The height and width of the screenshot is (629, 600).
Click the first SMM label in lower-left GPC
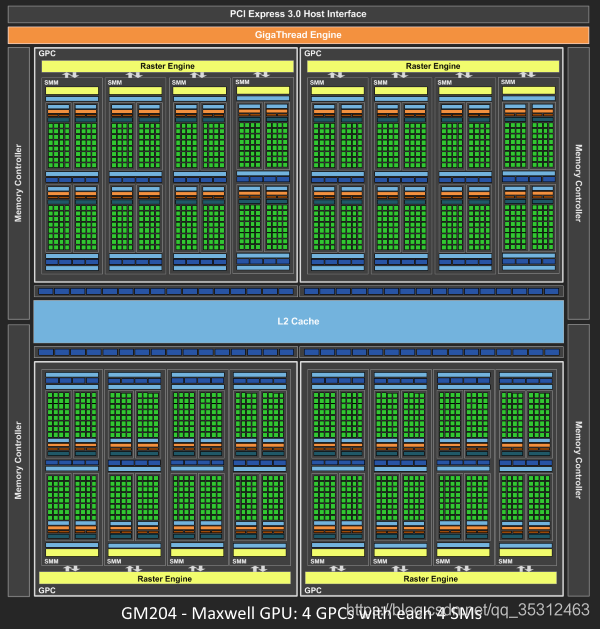point(51,561)
